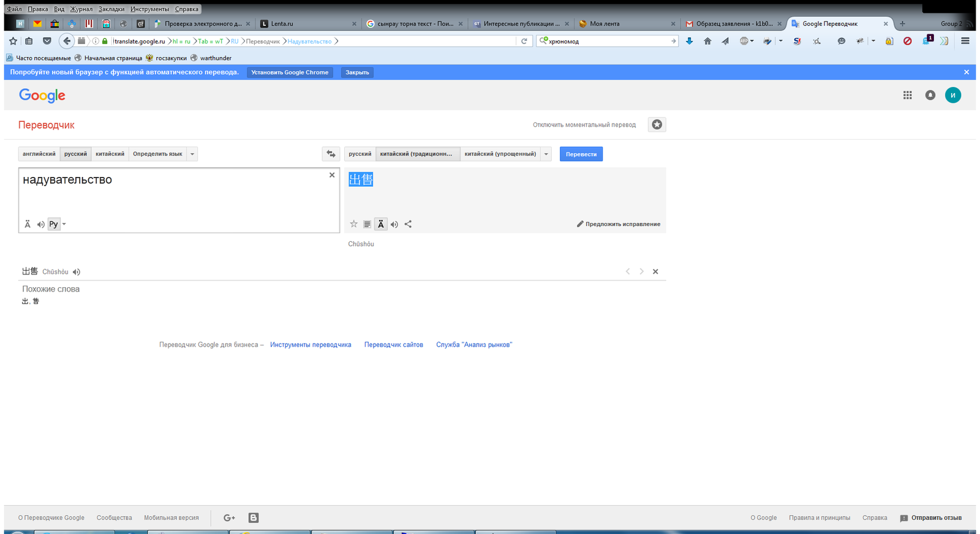Switch to the Моя лента tab
This screenshot has height=534, width=980.
pyautogui.click(x=627, y=23)
